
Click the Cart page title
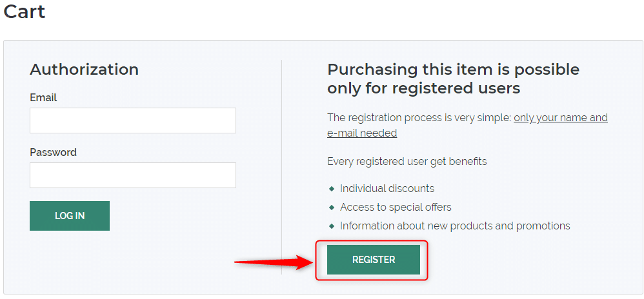coord(25,11)
